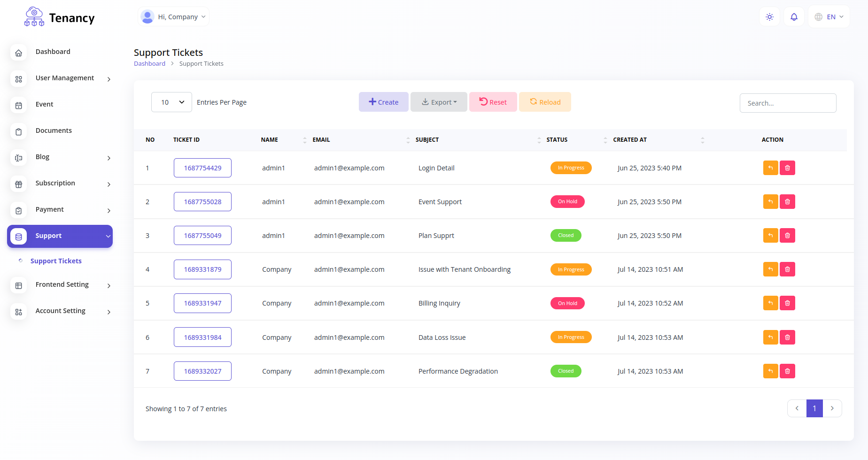Click the reply icon for ticket 1687754429
868x460 pixels.
coord(770,168)
